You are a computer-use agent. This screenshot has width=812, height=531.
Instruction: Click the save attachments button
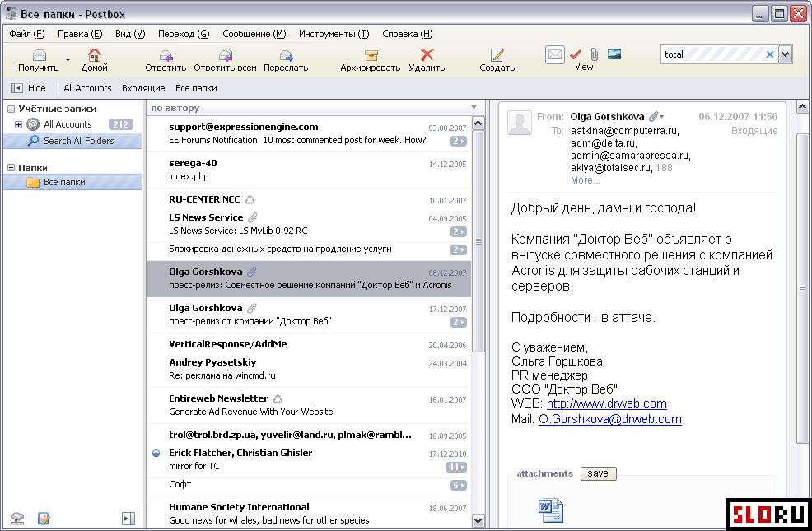(x=598, y=473)
